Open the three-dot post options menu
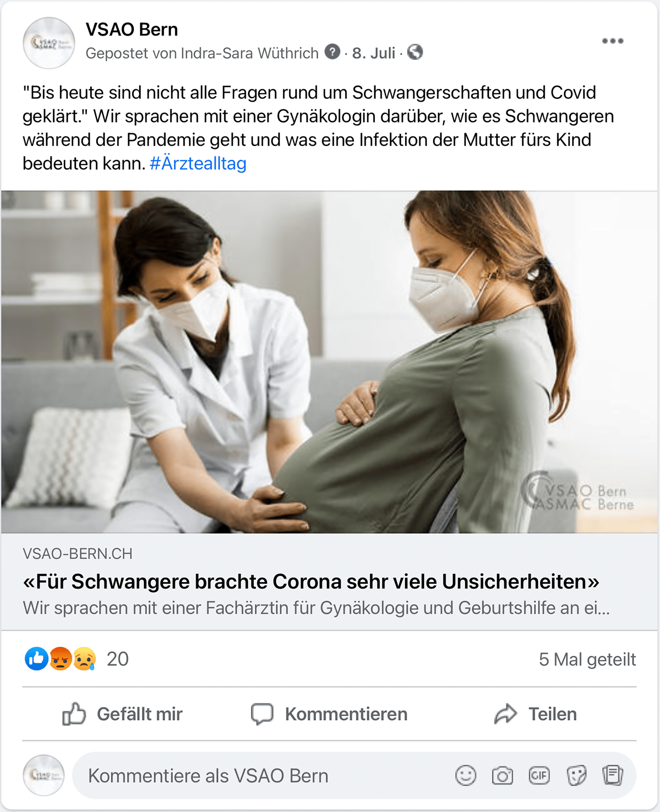 (613, 41)
